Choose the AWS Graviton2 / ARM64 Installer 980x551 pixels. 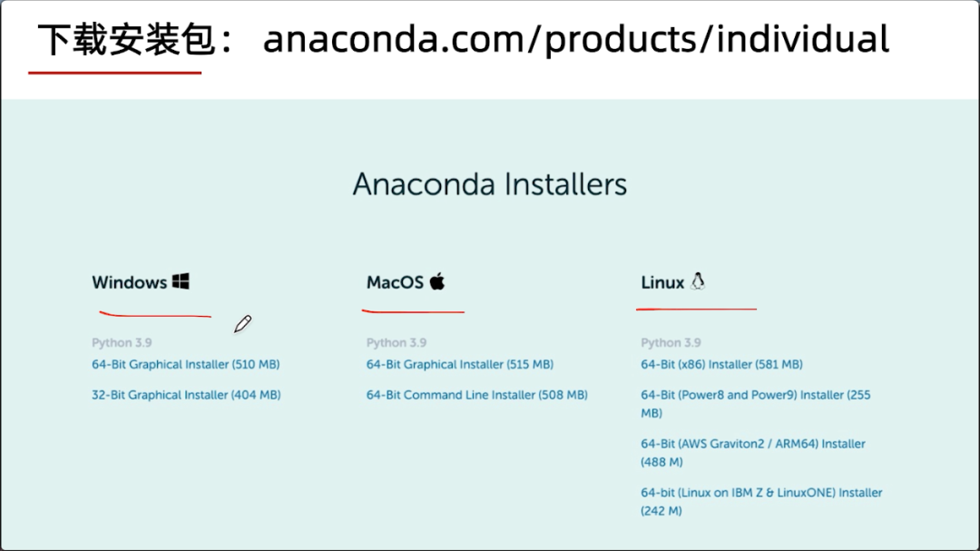click(752, 444)
